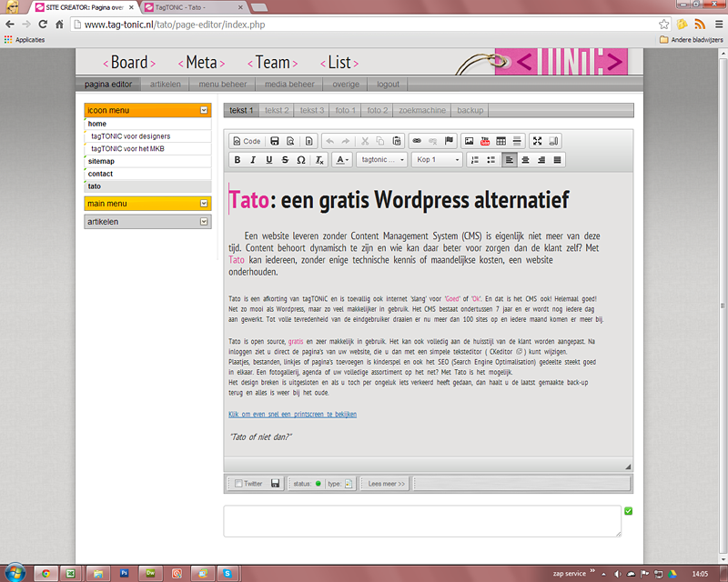Toggle strikethrough formatting
728x582 pixels.
[285, 160]
